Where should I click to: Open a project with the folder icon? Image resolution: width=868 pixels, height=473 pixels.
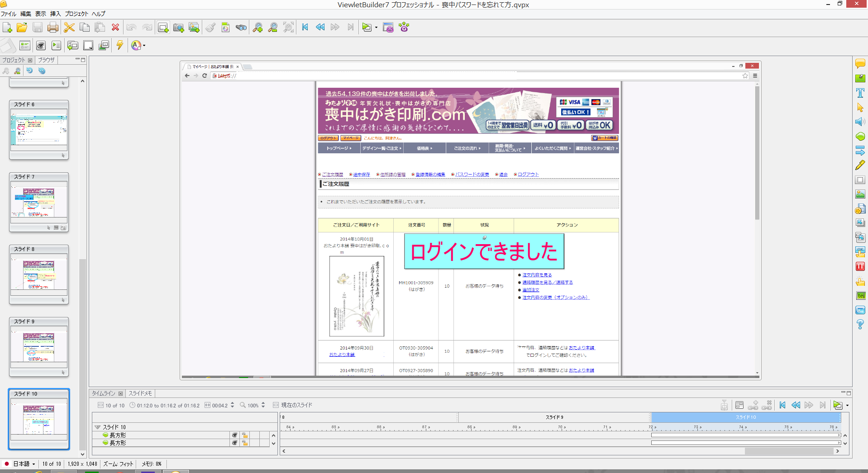[x=22, y=28]
